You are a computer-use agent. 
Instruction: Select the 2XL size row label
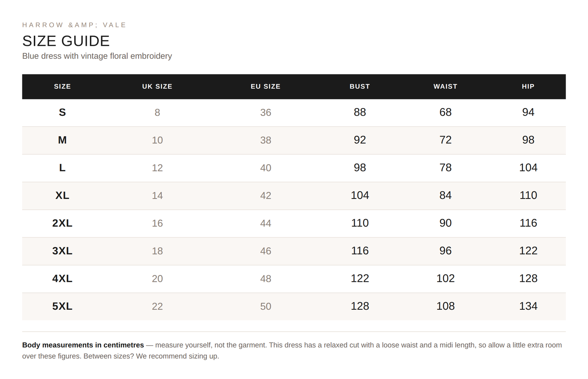click(62, 223)
